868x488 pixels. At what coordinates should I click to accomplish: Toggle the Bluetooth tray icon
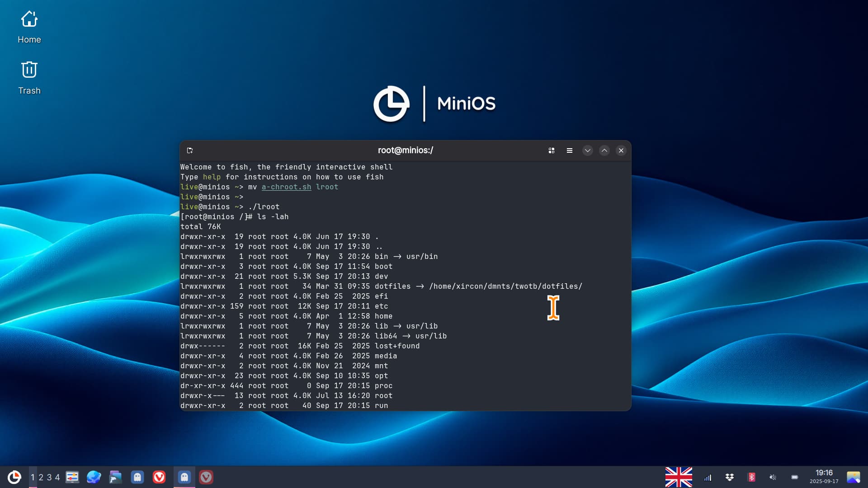click(x=751, y=477)
